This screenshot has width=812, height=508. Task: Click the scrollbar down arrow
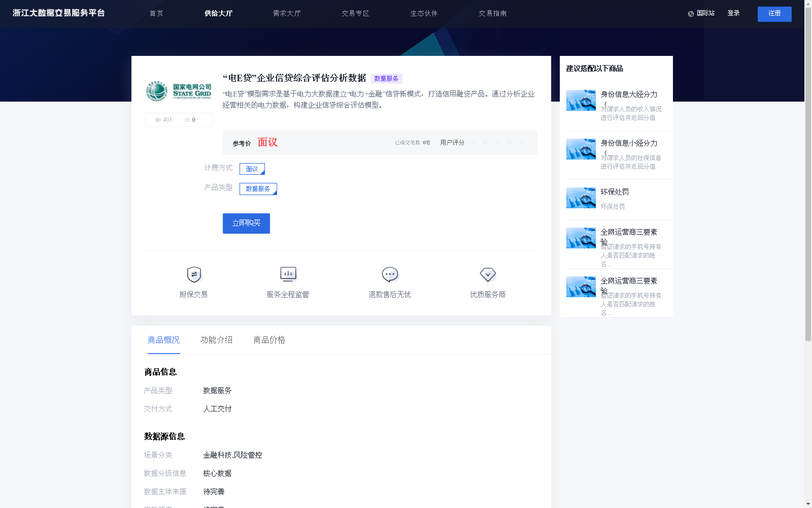pos(808,504)
